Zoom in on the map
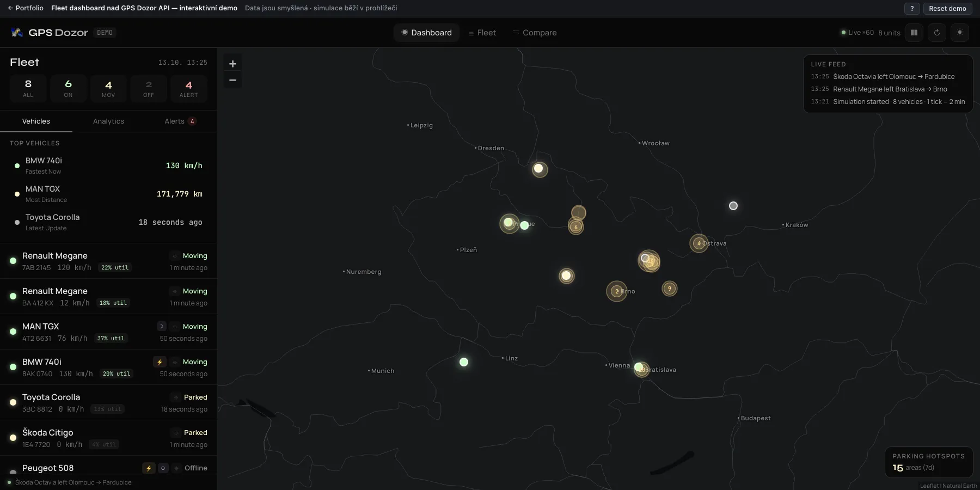980x490 pixels. click(x=232, y=64)
